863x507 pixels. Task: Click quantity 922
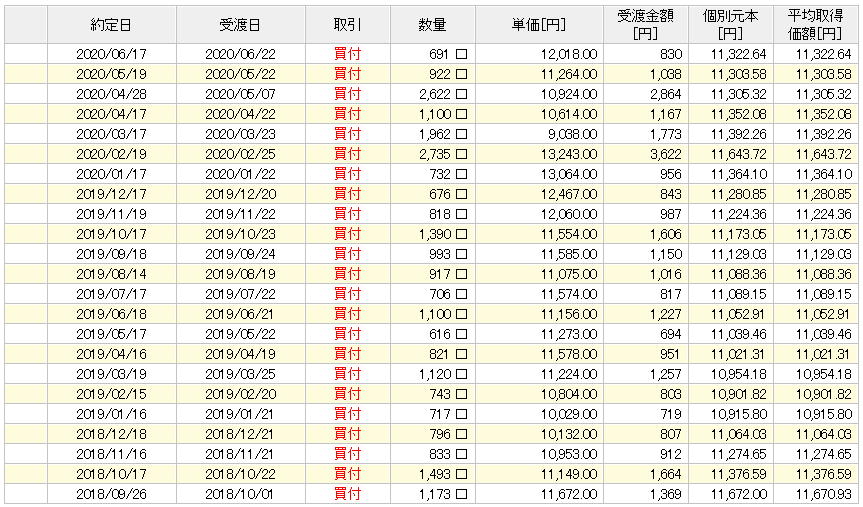439,74
